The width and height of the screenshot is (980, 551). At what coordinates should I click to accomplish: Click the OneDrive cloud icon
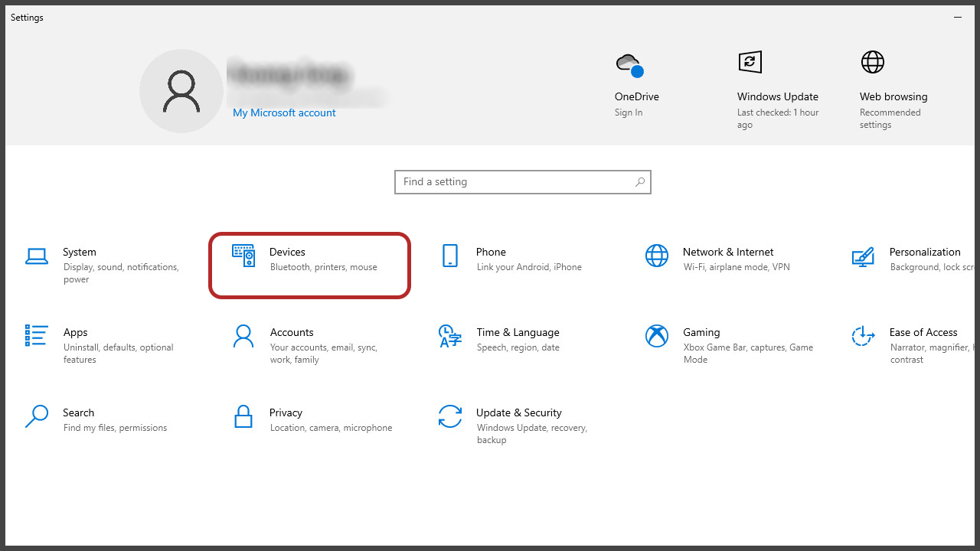630,65
